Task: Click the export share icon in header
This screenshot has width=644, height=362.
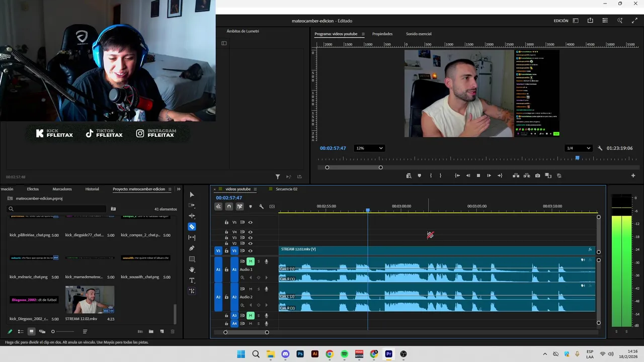Action: [x=590, y=21]
